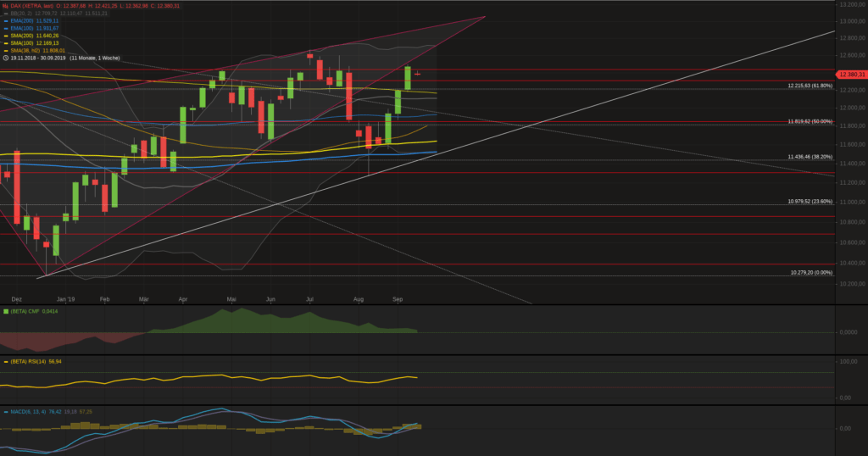Select the (BETA) RSI(14) indicator label
This screenshot has width=868, height=456.
pyautogui.click(x=30, y=362)
